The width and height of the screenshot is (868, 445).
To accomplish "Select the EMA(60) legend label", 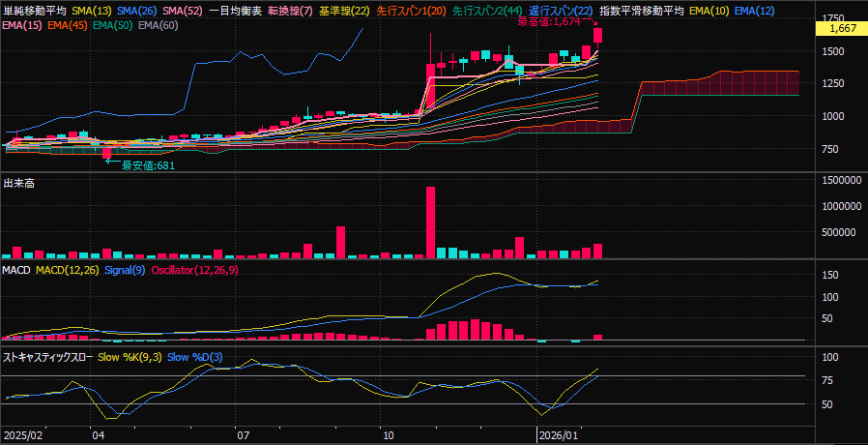I will (x=159, y=24).
